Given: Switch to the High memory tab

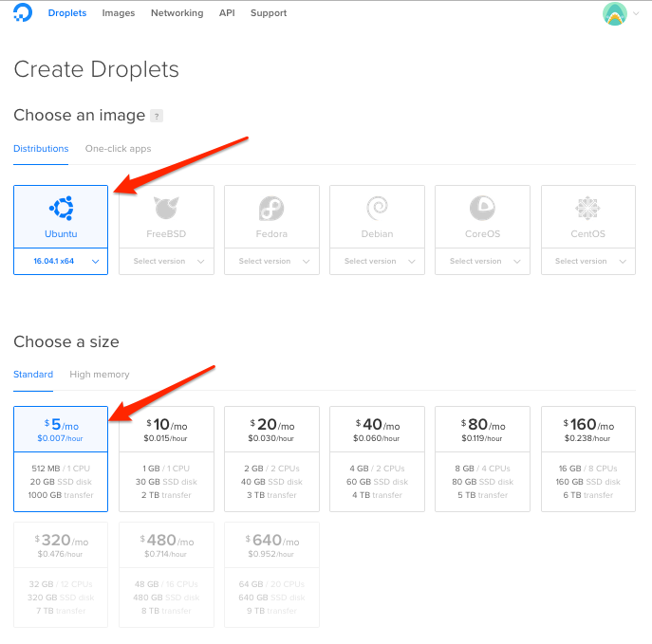Looking at the screenshot, I should tap(100, 375).
